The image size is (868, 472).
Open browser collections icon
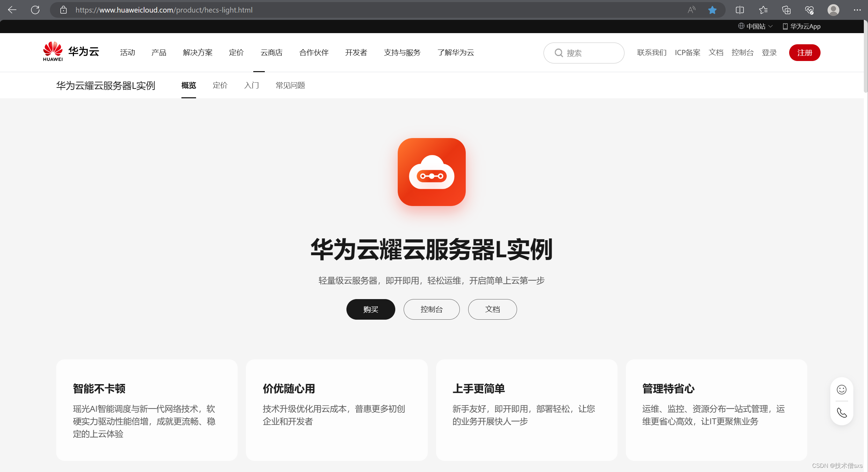click(x=786, y=10)
